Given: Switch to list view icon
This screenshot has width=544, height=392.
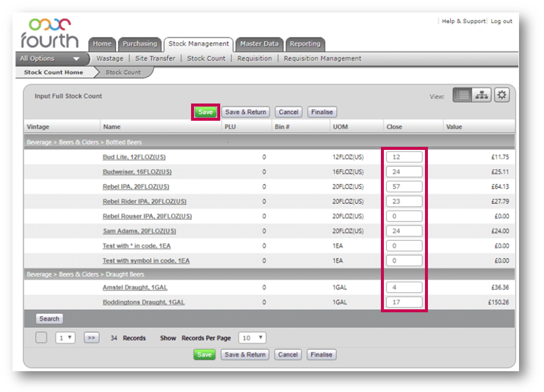Looking at the screenshot, I should [462, 95].
